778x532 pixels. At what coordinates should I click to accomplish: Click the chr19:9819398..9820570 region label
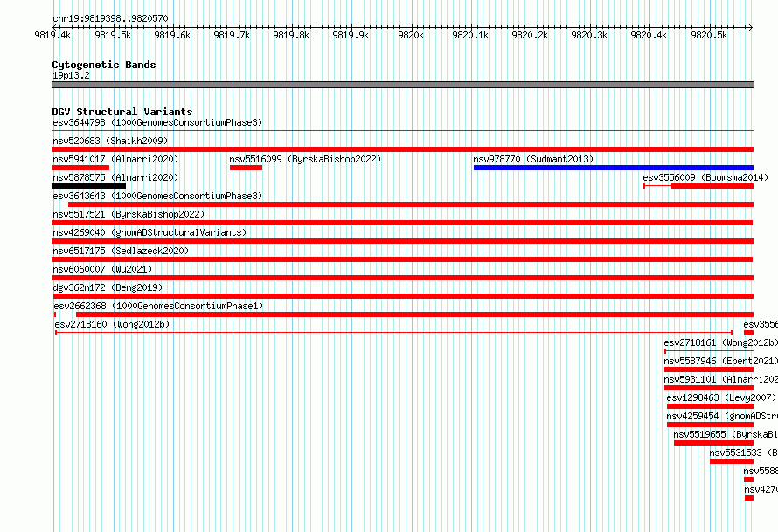point(110,18)
